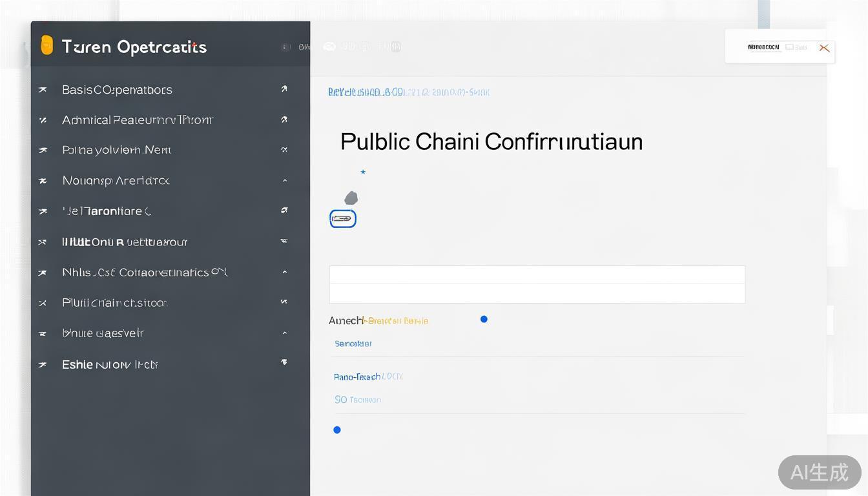Image resolution: width=868 pixels, height=496 pixels.
Task: Open the Rano-Texach link
Action: point(356,377)
